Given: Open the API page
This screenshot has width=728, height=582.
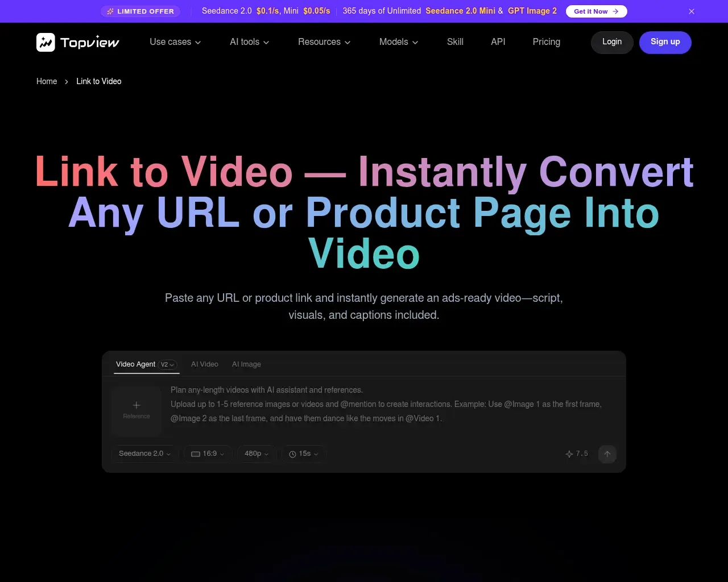Looking at the screenshot, I should pos(498,42).
